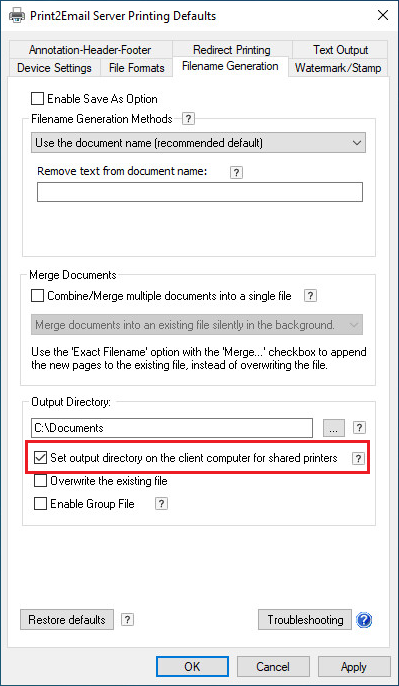
Task: Open the filename generation method dropdown
Action: 198,143
